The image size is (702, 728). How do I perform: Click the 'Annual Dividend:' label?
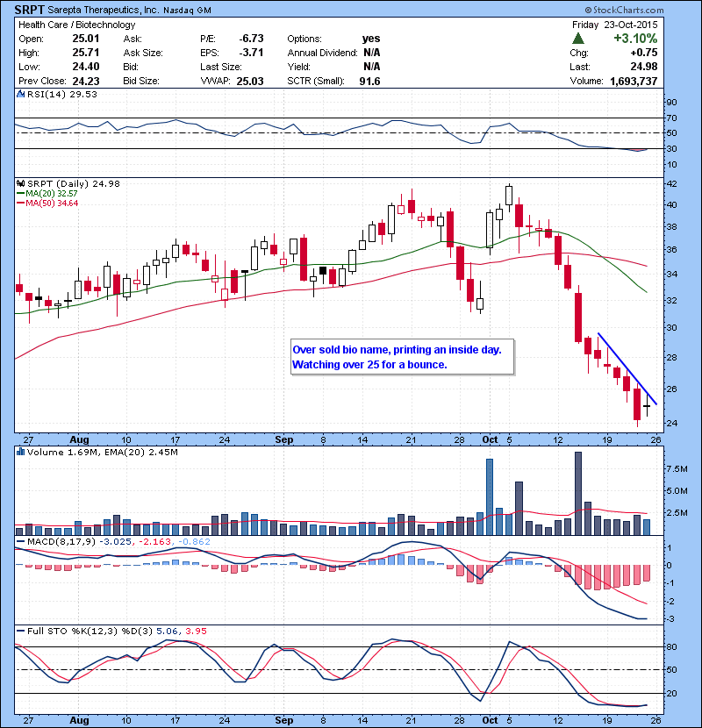click(322, 53)
